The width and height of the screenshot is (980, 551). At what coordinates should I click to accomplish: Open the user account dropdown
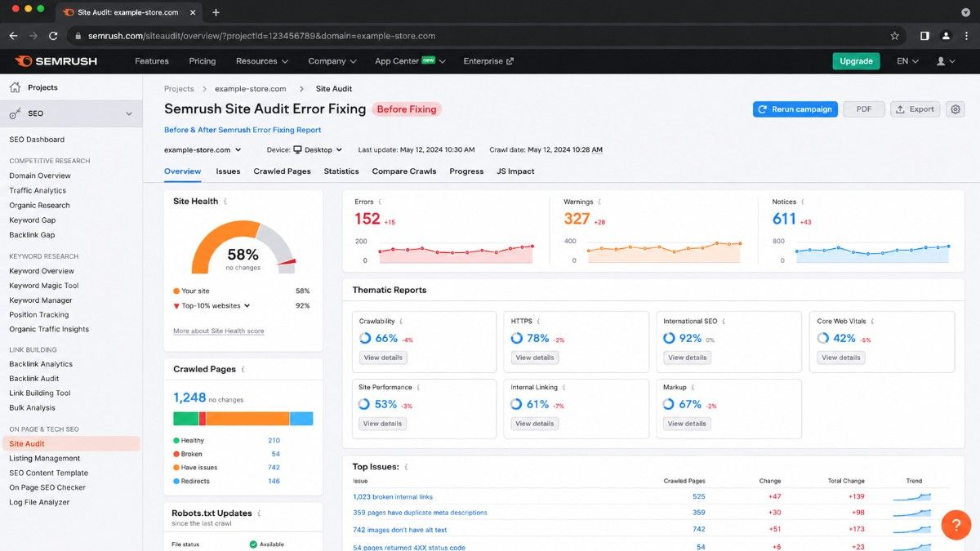pos(945,61)
